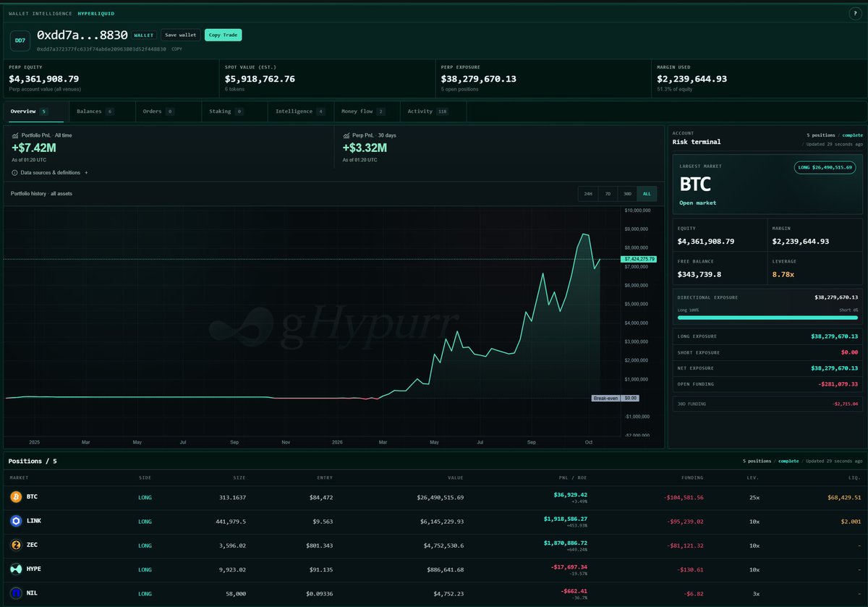Click the directional exposure long/short bar

point(767,317)
